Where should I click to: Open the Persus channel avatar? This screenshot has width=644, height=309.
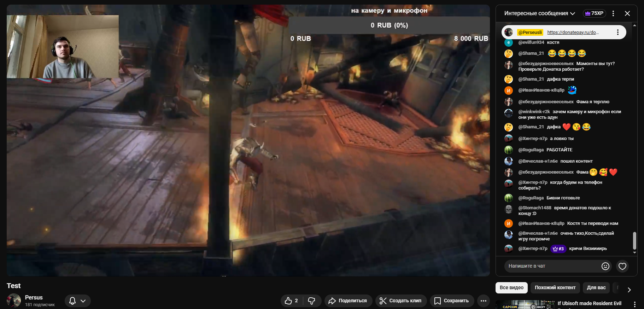point(14,301)
